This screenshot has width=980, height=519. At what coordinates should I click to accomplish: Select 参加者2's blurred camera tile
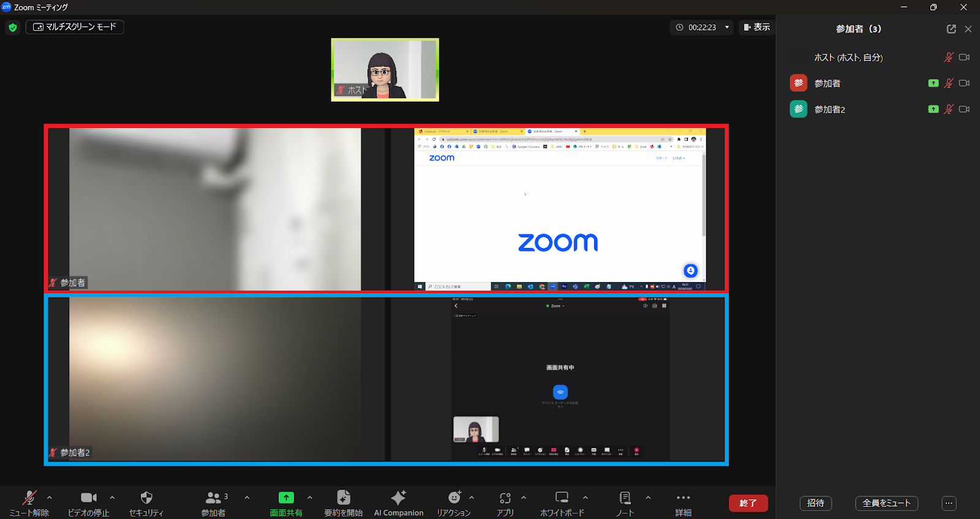point(215,379)
